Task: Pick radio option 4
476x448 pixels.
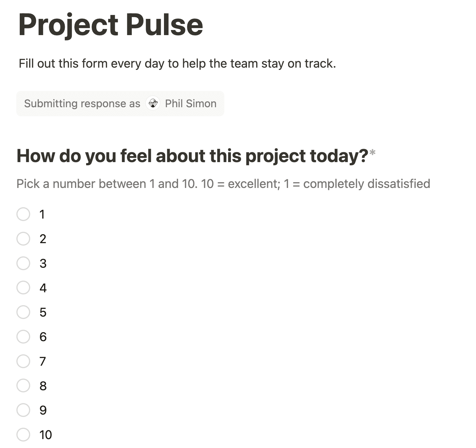Action: [x=23, y=287]
